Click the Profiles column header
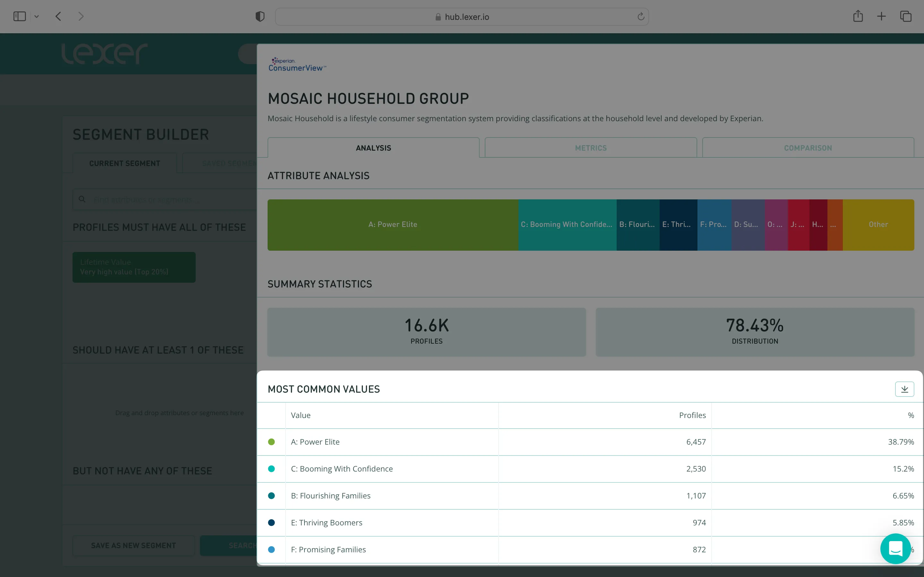The image size is (924, 577). [x=692, y=415]
